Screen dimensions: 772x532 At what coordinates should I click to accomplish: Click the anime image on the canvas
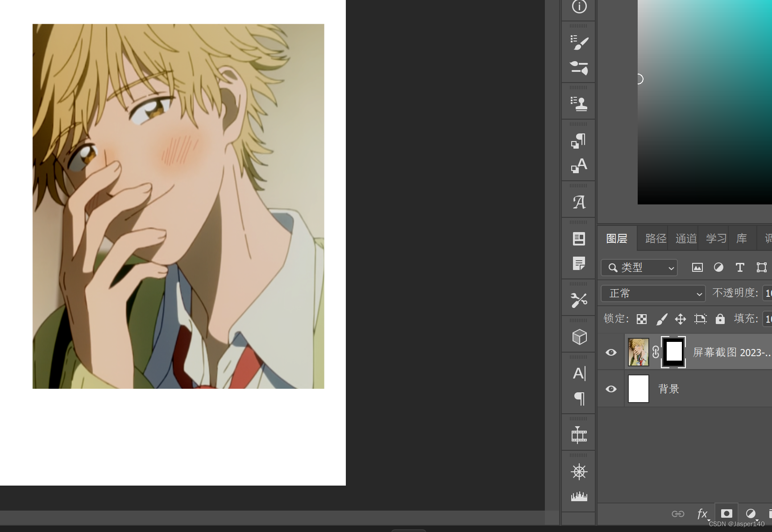[x=178, y=206]
